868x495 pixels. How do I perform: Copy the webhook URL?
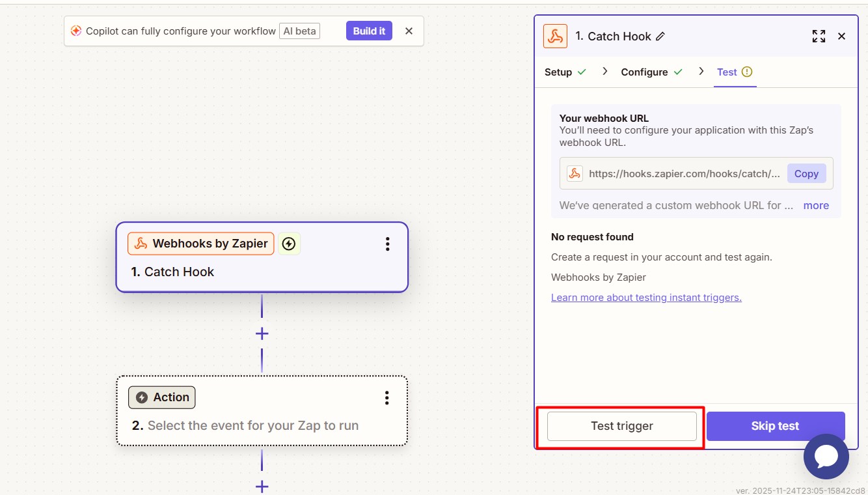tap(806, 173)
